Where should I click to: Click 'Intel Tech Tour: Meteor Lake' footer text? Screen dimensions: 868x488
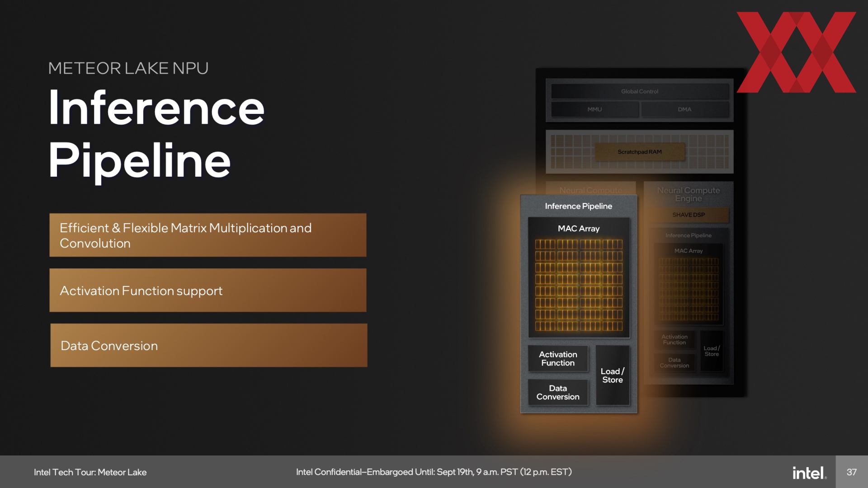coord(90,472)
